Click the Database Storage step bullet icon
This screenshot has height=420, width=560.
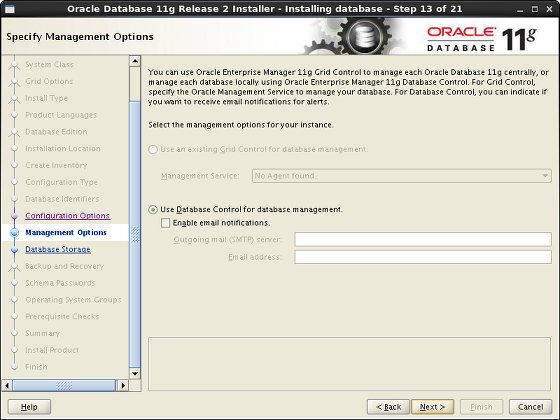pyautogui.click(x=14, y=250)
